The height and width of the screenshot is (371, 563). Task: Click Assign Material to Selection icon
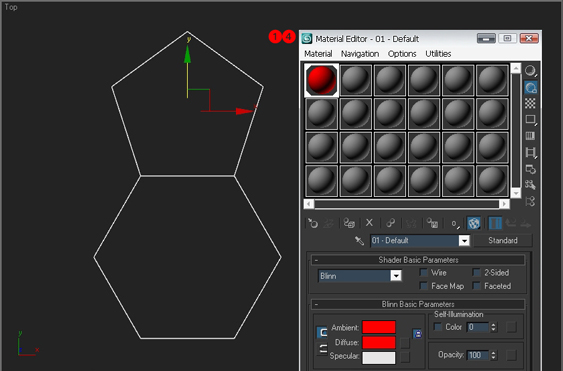(x=349, y=223)
